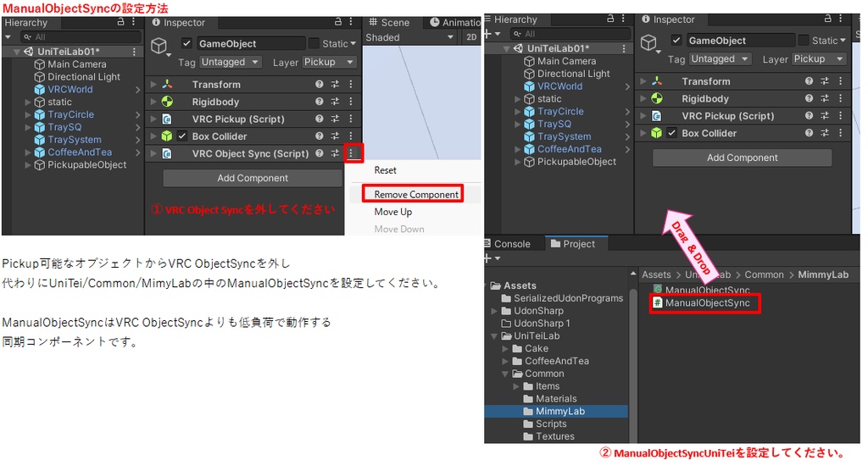868x471 pixels.
Task: Toggle GameObject active checkbox in left Inspector
Action: click(186, 43)
